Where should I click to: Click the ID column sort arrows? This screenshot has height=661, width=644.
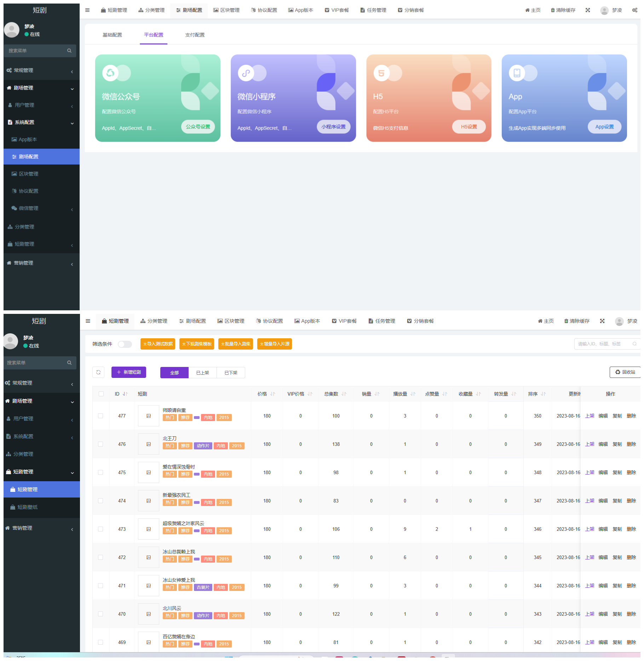pyautogui.click(x=125, y=394)
